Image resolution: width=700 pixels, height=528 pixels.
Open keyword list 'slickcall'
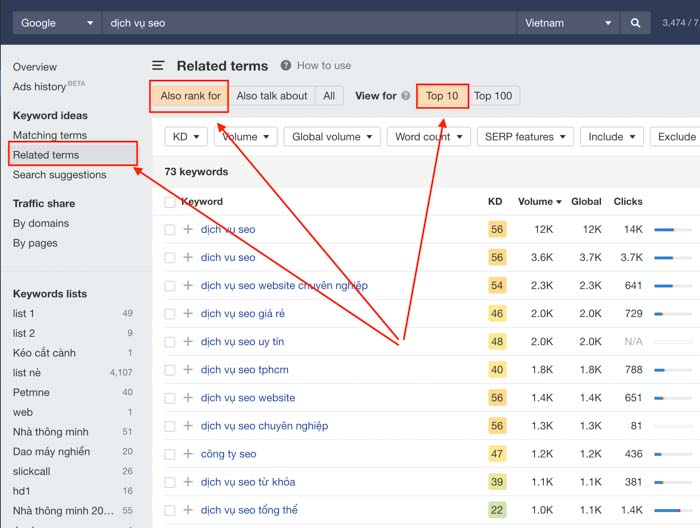[32, 471]
